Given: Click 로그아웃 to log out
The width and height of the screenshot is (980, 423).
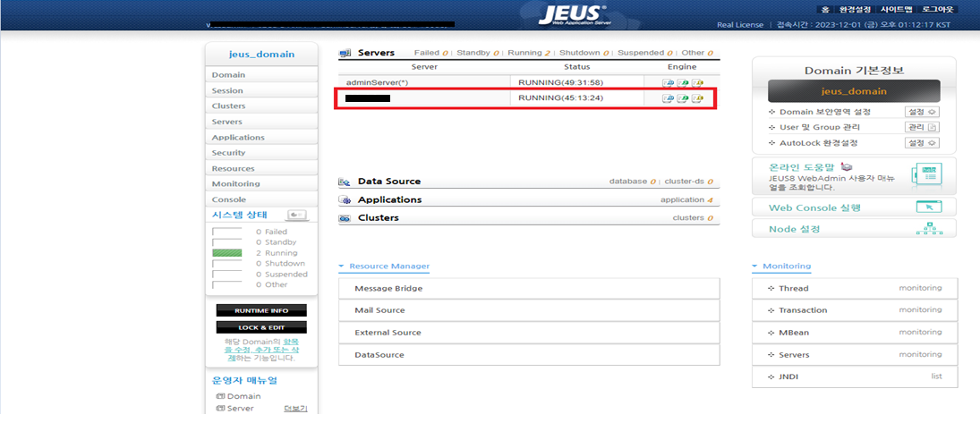Looking at the screenshot, I should tap(938, 9).
